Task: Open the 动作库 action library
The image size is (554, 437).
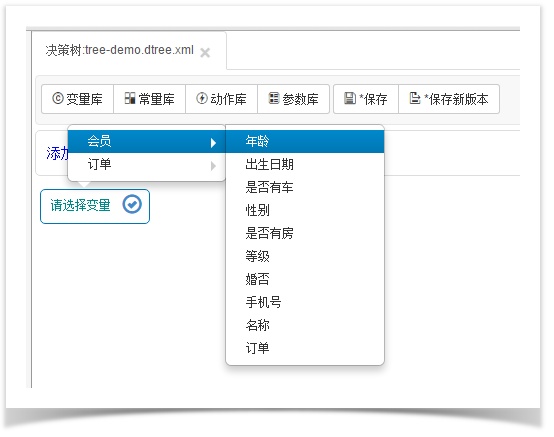Action: 222,99
